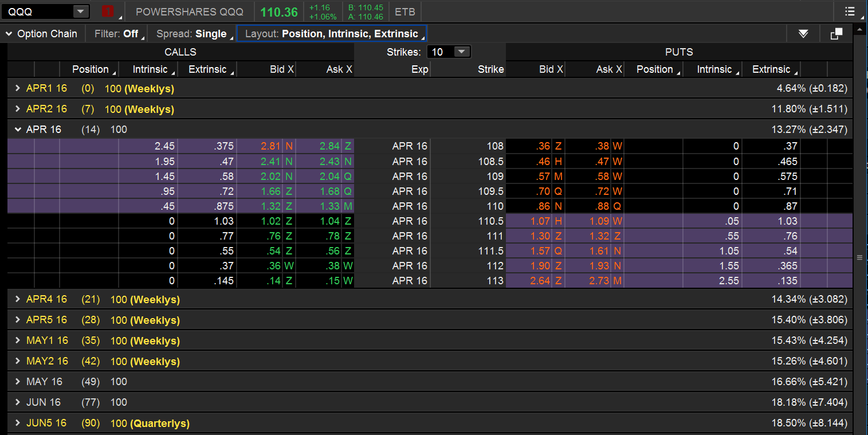This screenshot has height=435, width=868.
Task: Expand the APR4 16 Weeklys expiration
Action: point(17,299)
